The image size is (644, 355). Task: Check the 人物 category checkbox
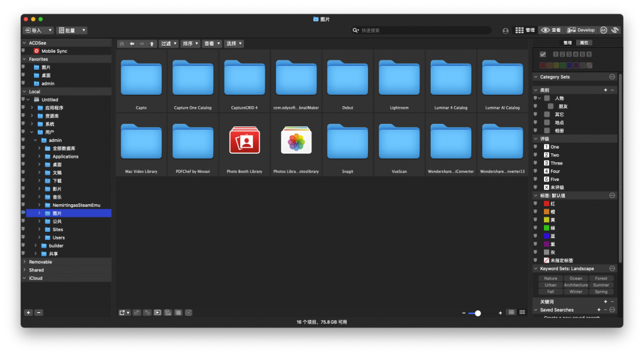[x=547, y=98]
